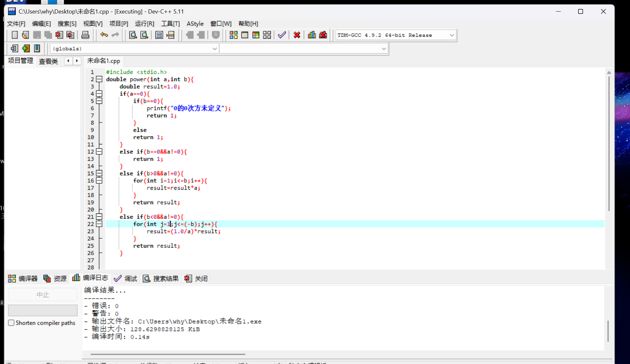The width and height of the screenshot is (630, 364).
Task: Click the 关闭 close panel button
Action: (x=196, y=278)
